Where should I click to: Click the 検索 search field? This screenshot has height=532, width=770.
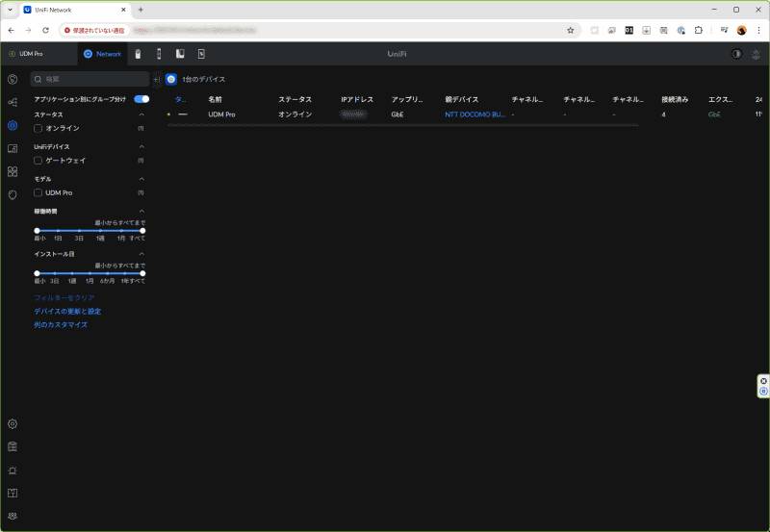(90, 79)
